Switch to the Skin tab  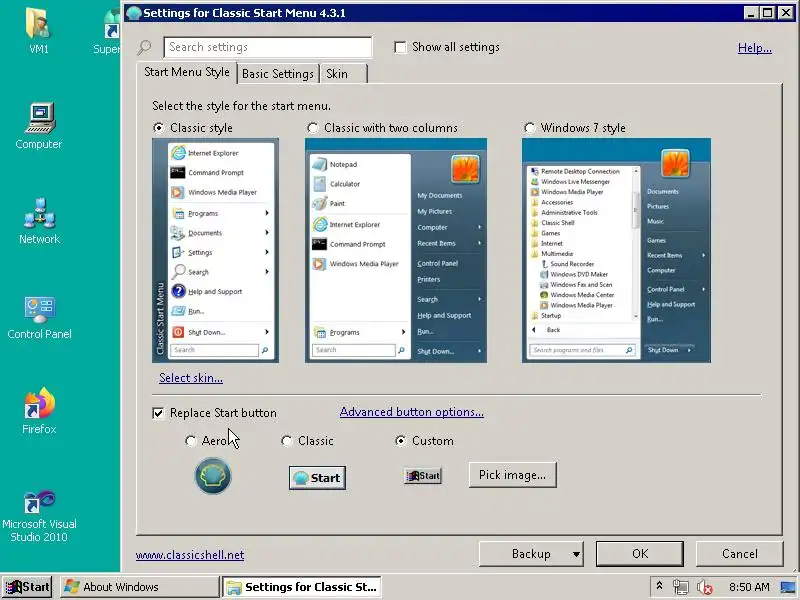343,74
